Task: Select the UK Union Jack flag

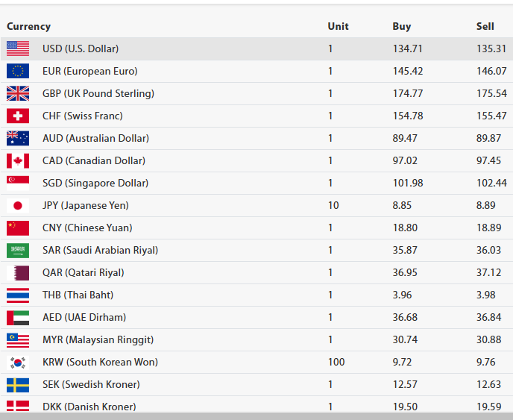Action: coord(18,93)
